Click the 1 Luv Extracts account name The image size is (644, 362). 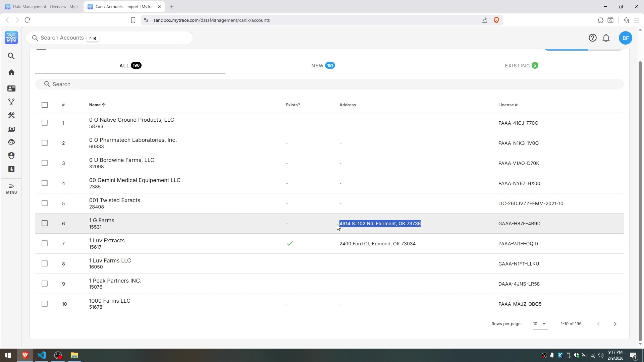pos(107,240)
